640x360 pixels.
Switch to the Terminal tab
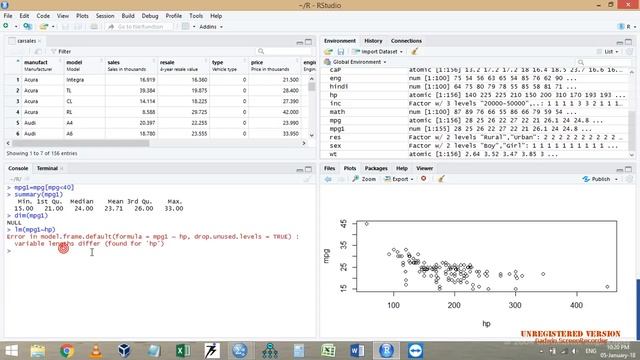pyautogui.click(x=47, y=168)
